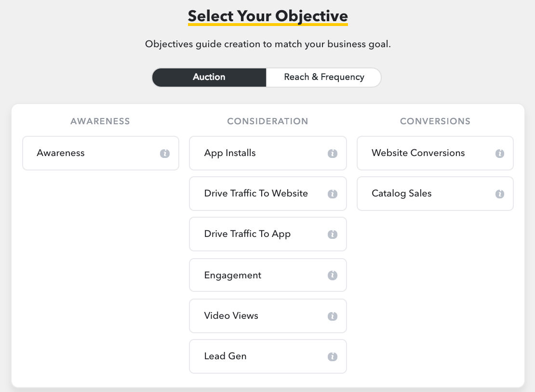
Task: Select the Awareness objective
Action: point(87,153)
